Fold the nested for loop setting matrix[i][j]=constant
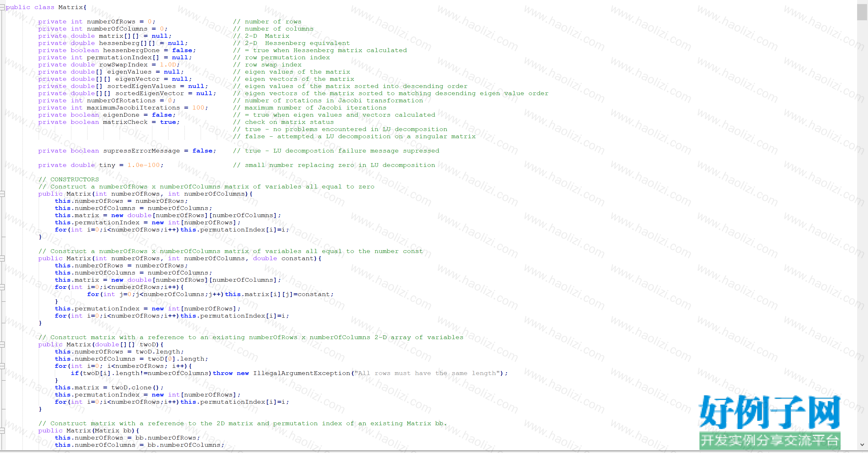Image resolution: width=868 pixels, height=453 pixels. pos(2,287)
